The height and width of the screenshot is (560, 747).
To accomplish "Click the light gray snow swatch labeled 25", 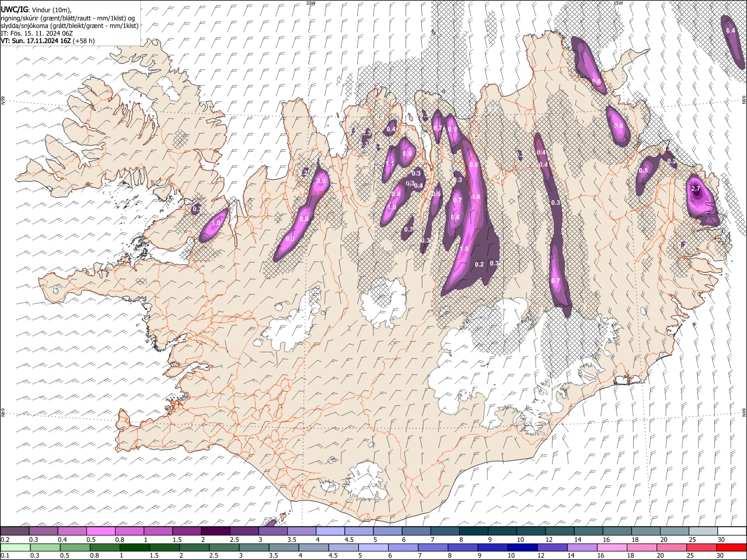I will [703, 531].
